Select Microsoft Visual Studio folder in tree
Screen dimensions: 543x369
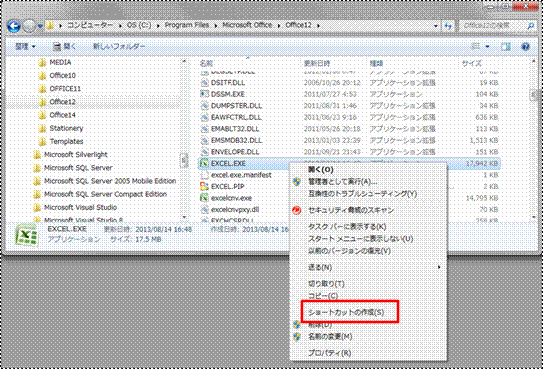pos(80,207)
